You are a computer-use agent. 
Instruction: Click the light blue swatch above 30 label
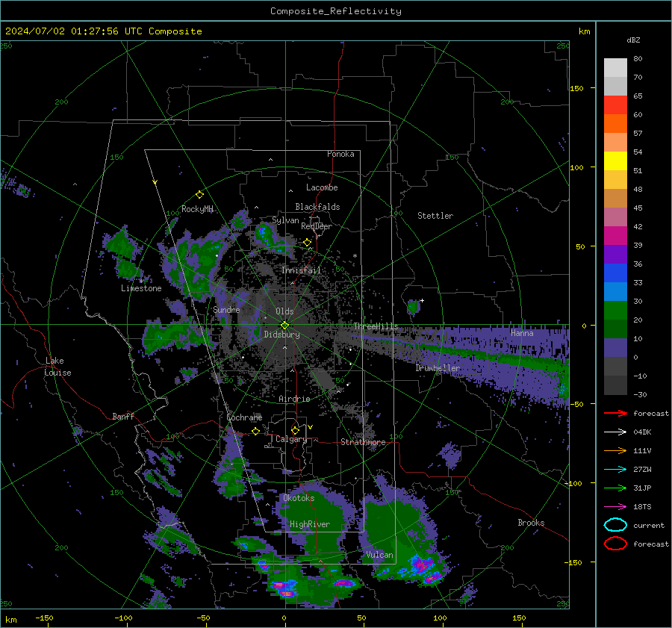coord(615,291)
